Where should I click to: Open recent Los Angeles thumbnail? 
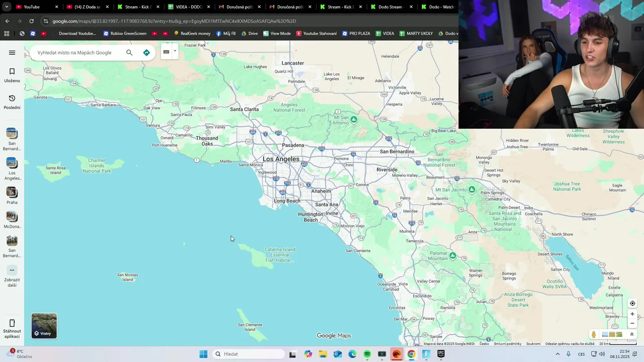(x=12, y=163)
